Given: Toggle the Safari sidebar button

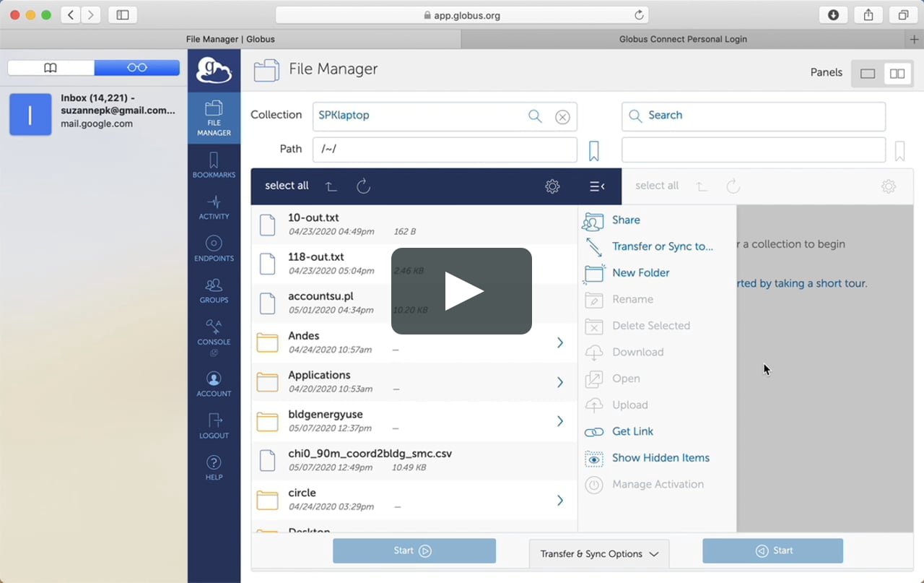Looking at the screenshot, I should click(x=123, y=15).
